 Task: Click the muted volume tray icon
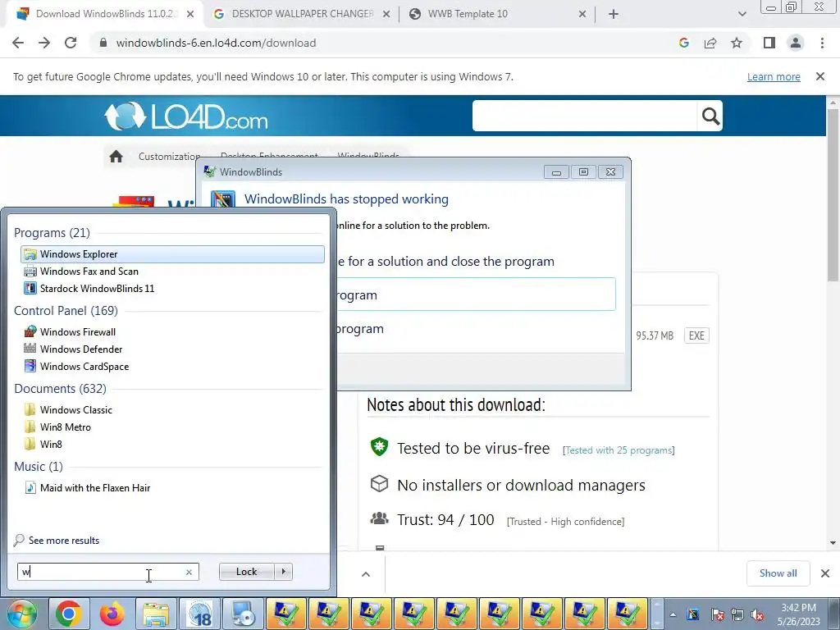pos(757,615)
